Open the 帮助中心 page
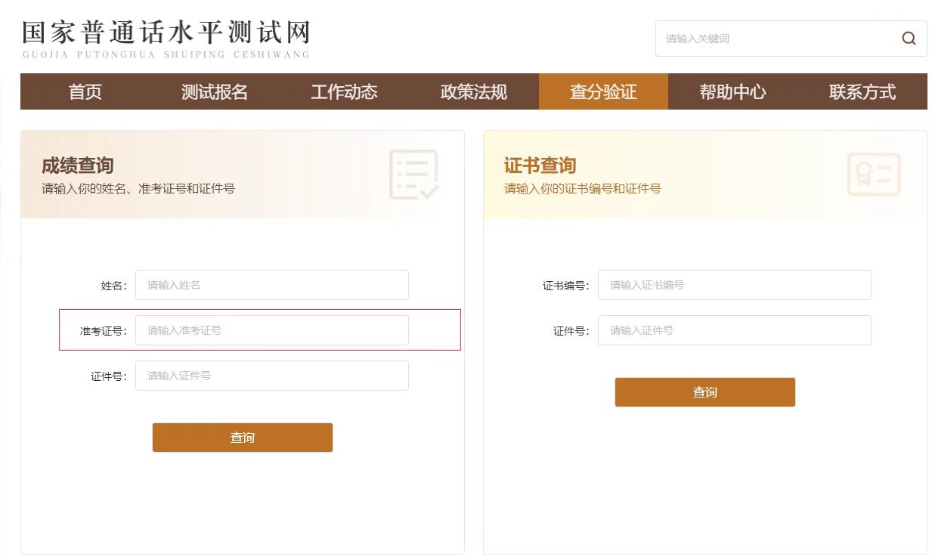932x560 pixels. coord(732,92)
